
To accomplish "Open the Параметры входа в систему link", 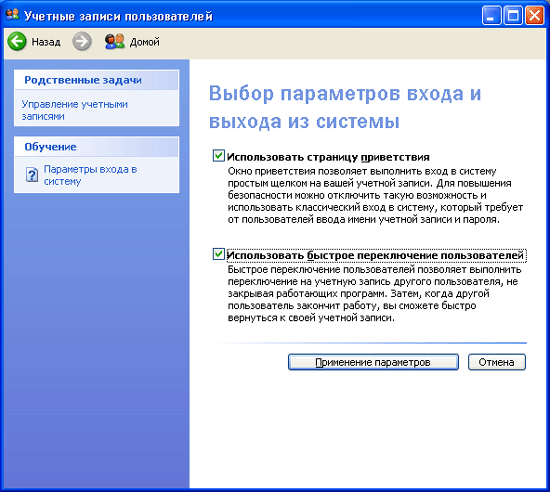I will (x=90, y=175).
